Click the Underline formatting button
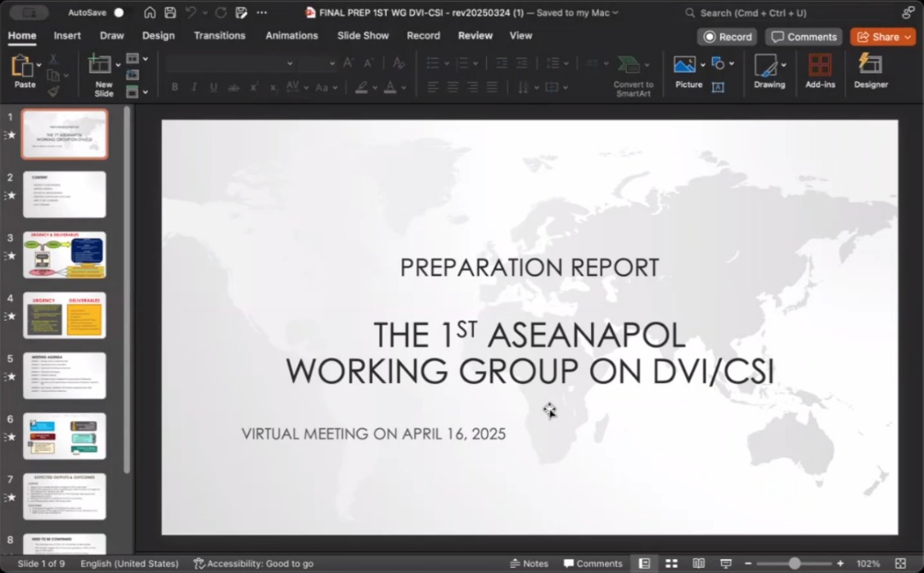This screenshot has height=573, width=924. 213,87
